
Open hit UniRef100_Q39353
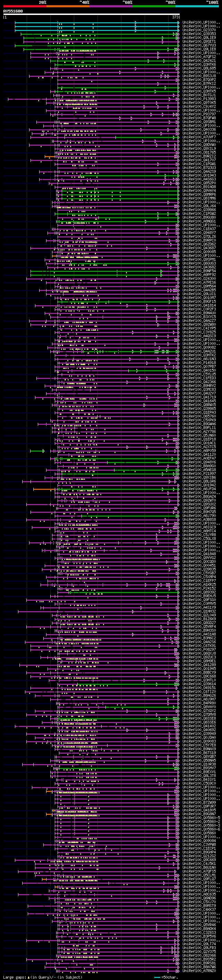[x=199, y=34]
